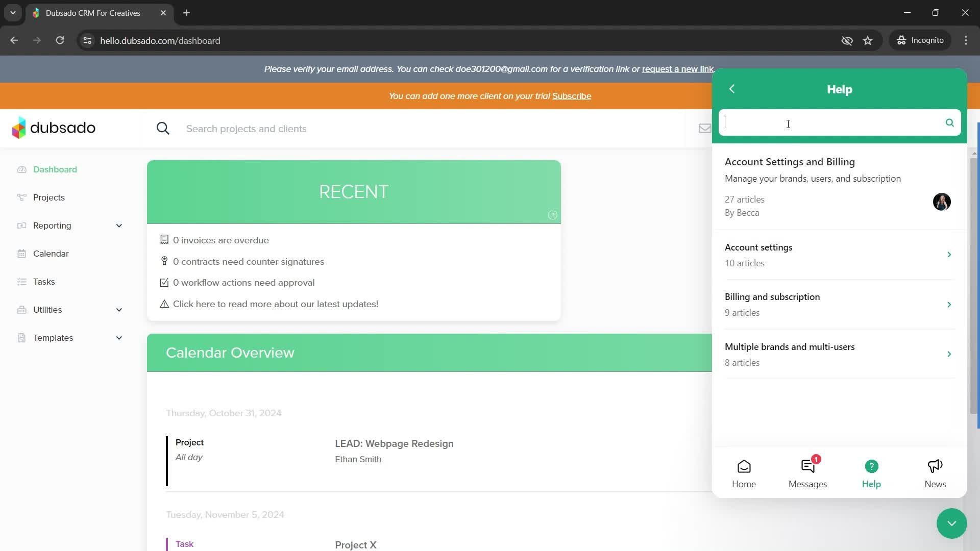Screen dimensions: 980x551
Task: Click the dubsado logo
Action: click(x=54, y=128)
